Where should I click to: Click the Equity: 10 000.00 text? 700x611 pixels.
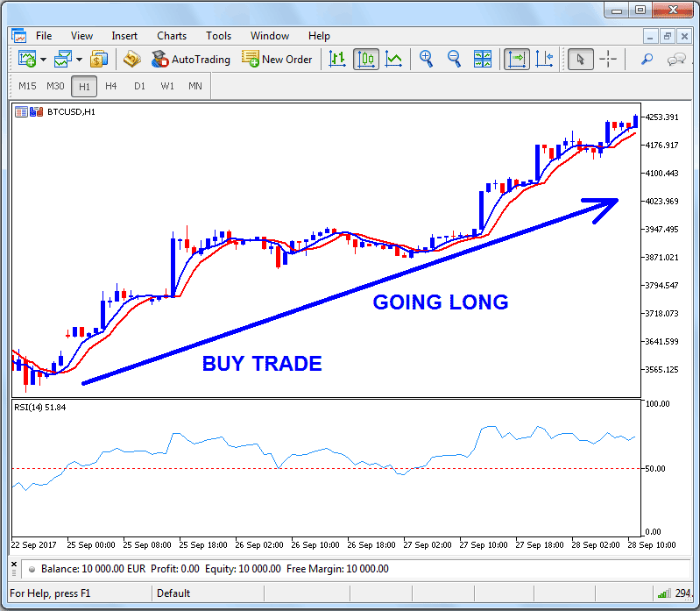243,569
